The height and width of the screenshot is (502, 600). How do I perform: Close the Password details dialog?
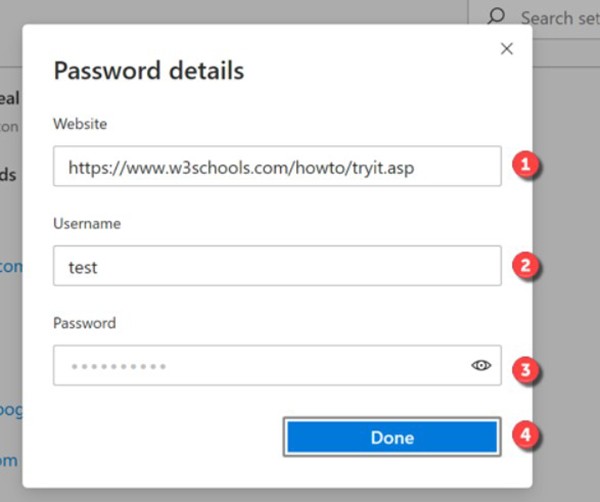[x=507, y=49]
